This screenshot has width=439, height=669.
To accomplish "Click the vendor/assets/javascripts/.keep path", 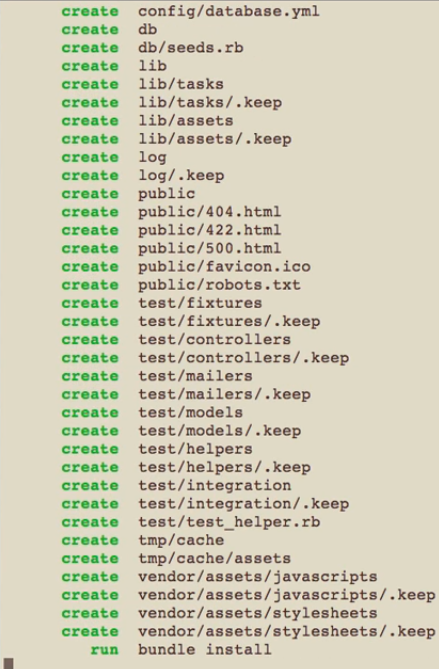I will pyautogui.click(x=287, y=595).
